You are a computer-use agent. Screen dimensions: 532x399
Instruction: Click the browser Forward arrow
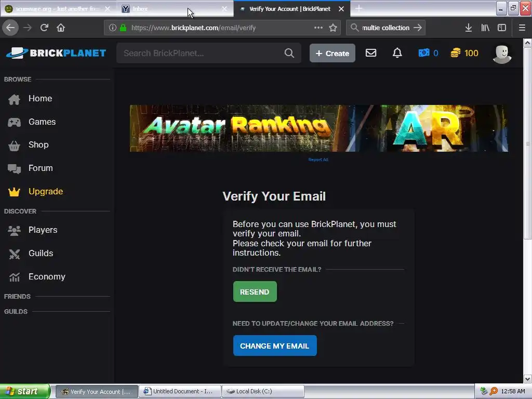point(28,28)
